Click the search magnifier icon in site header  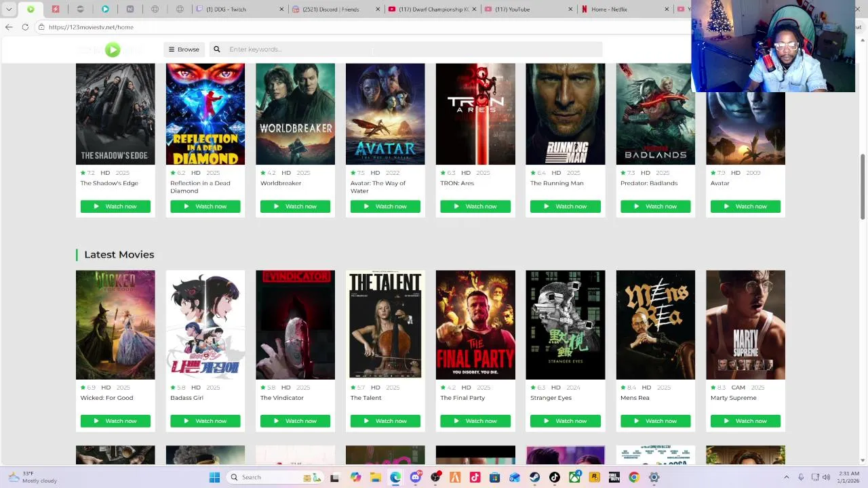(x=217, y=49)
